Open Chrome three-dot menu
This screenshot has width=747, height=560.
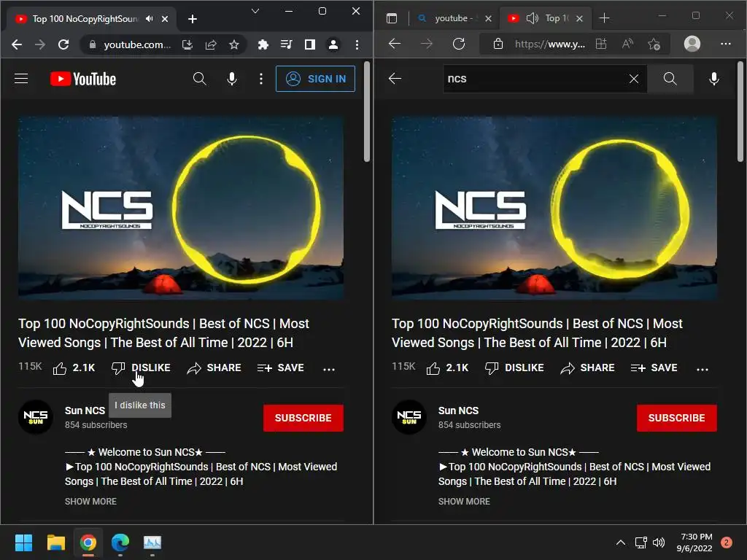tap(357, 44)
